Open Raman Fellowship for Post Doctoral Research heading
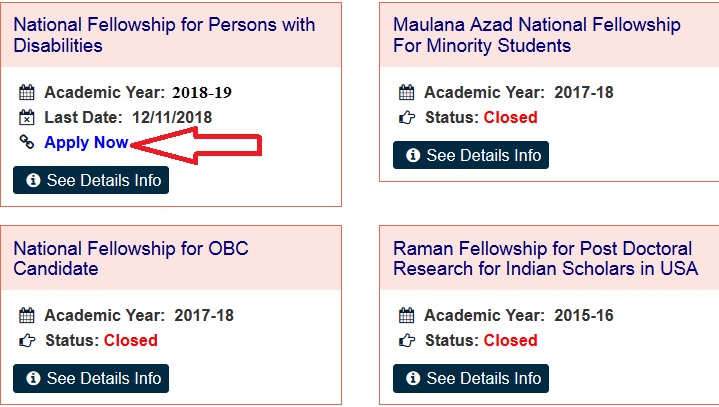719x407 pixels. click(545, 258)
